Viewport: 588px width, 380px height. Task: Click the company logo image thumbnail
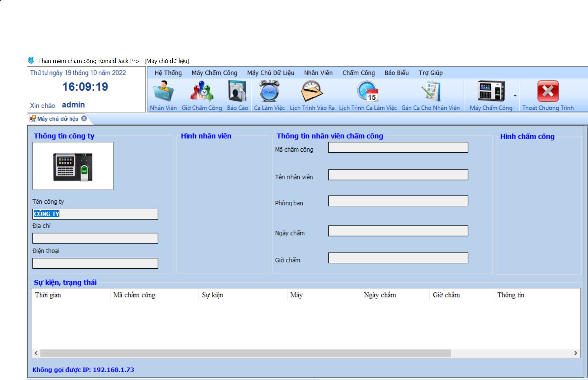coord(73,166)
